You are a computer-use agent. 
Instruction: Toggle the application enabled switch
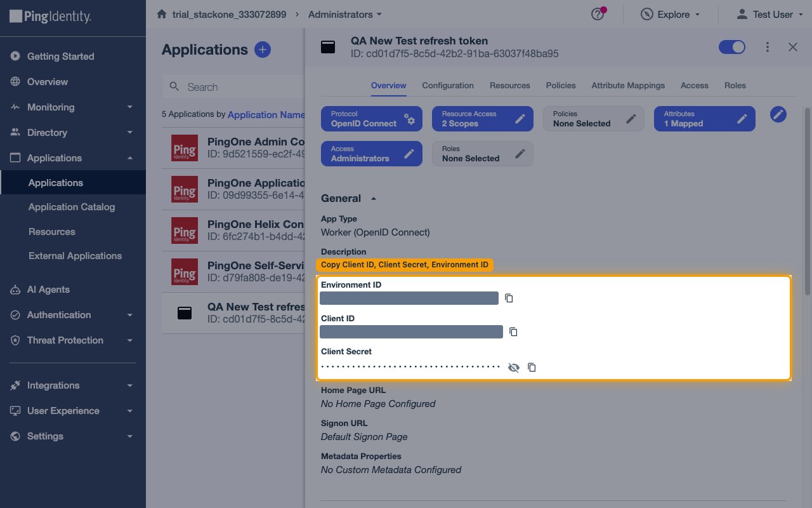[732, 47]
